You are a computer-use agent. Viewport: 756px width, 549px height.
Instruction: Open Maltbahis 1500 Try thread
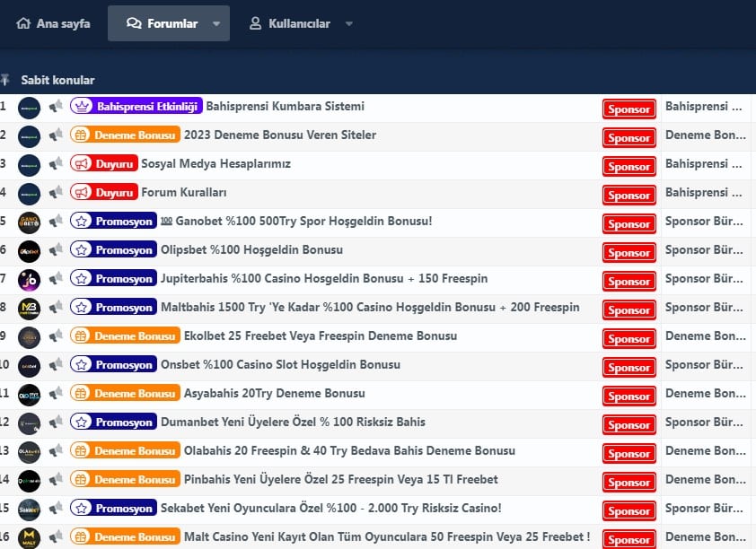[x=370, y=308]
